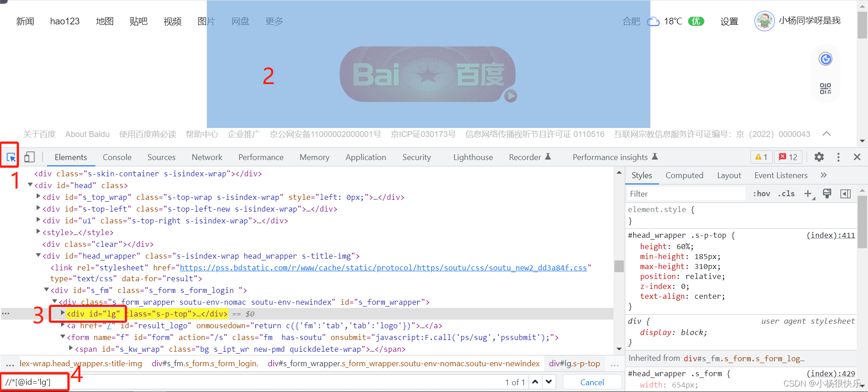The image size is (868, 392).
Task: Cancel the Elements search
Action: (592, 382)
